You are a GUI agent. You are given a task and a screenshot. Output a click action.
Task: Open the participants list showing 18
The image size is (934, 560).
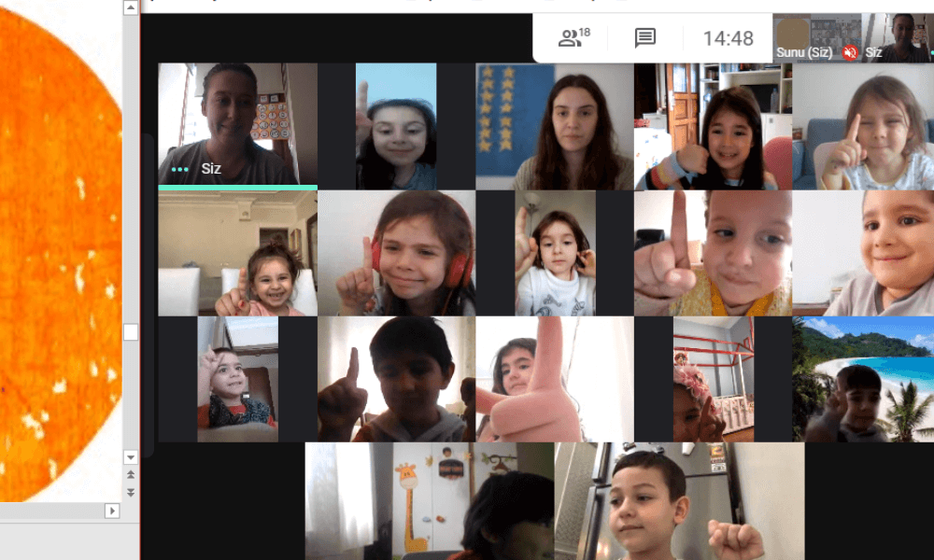click(573, 37)
